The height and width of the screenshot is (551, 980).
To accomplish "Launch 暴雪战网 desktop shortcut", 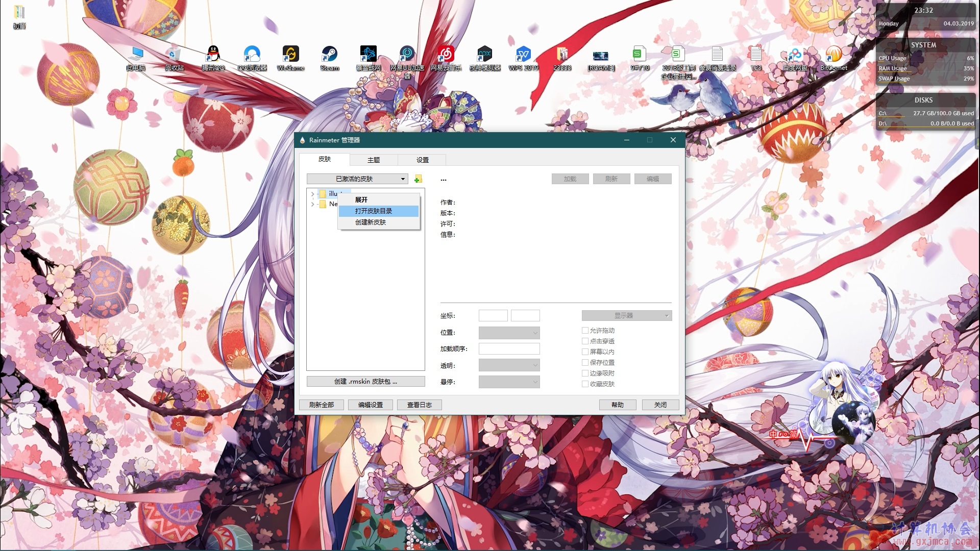I will [369, 58].
